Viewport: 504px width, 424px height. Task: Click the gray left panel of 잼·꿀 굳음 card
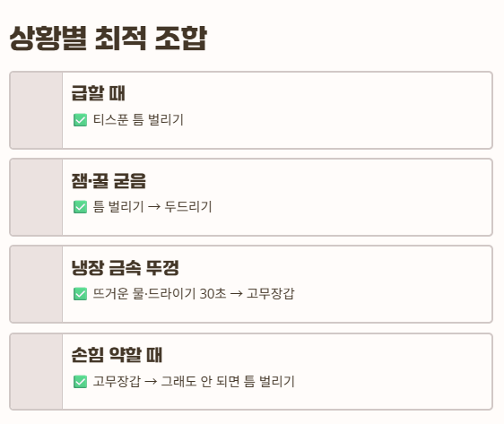(37, 197)
